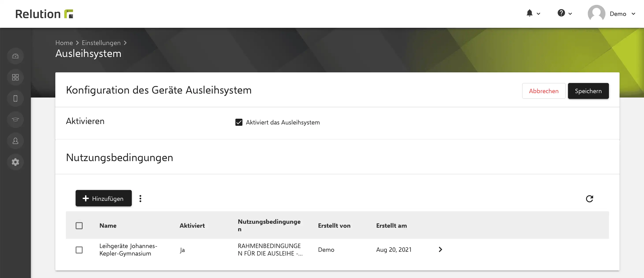Click the Speichern button
Viewport: 644px width, 278px height.
pos(588,91)
